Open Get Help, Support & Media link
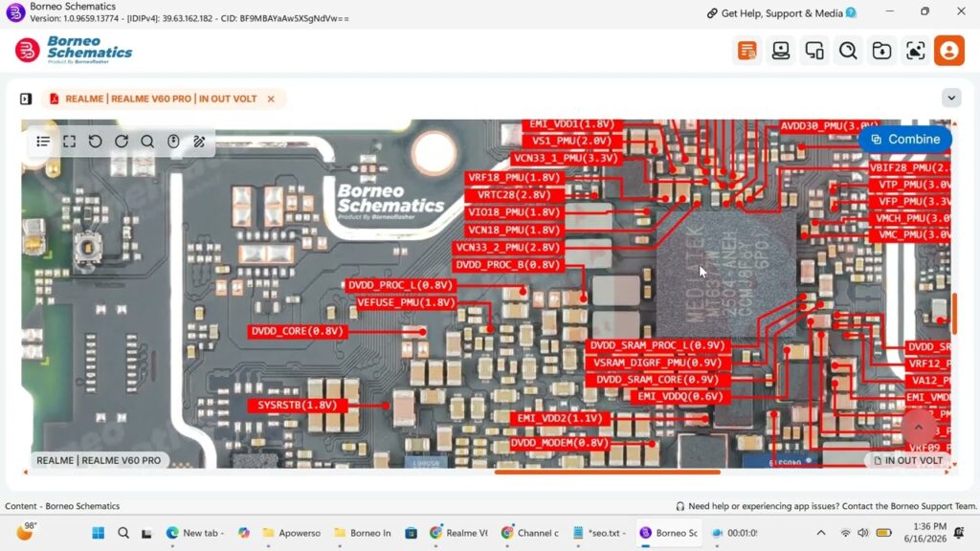The height and width of the screenshot is (551, 980). (781, 13)
